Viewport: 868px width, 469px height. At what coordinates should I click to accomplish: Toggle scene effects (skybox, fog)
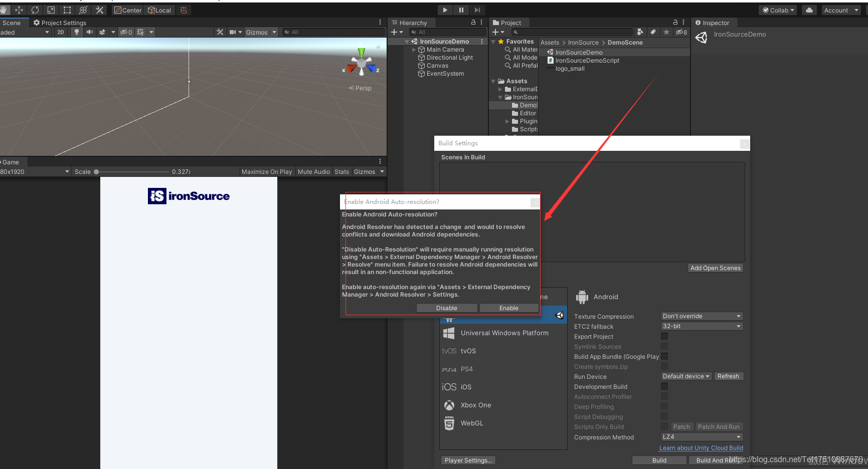tap(102, 32)
